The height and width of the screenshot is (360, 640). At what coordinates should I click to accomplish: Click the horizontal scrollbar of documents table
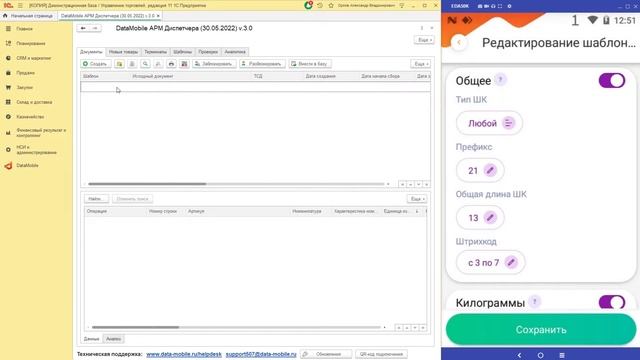click(x=147, y=184)
